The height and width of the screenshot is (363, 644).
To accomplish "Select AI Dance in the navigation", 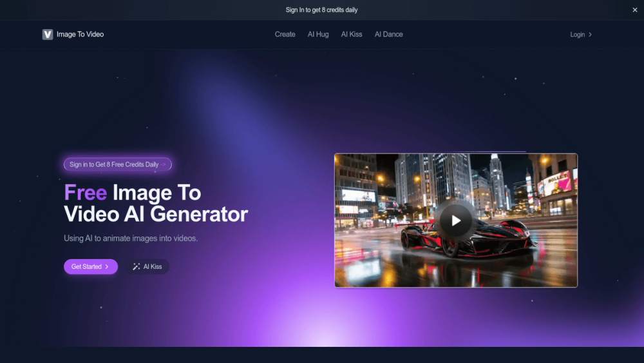I will pos(388,35).
